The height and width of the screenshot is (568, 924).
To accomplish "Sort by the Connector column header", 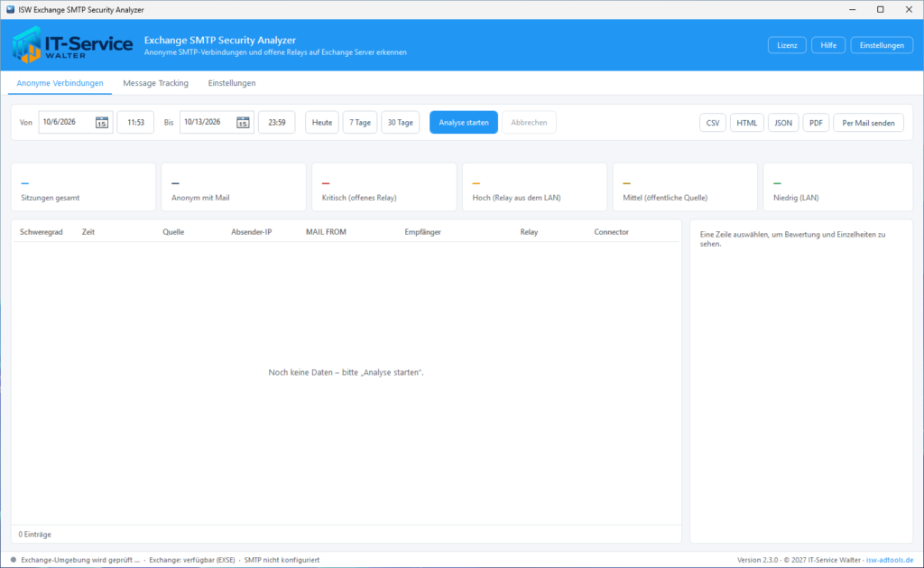I will (x=611, y=232).
